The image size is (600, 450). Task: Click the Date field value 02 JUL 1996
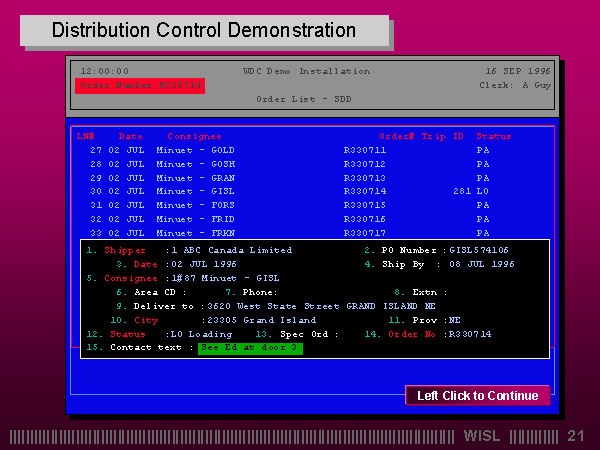(x=204, y=264)
